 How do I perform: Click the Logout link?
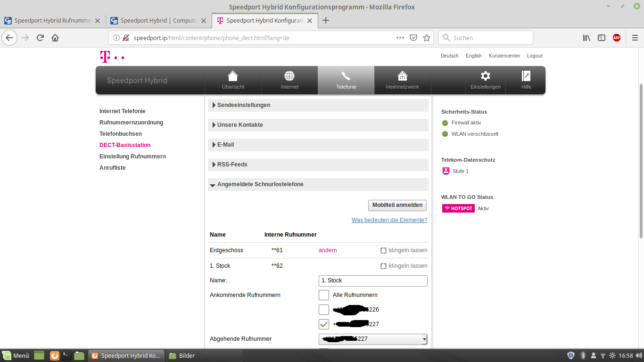pyautogui.click(x=535, y=56)
